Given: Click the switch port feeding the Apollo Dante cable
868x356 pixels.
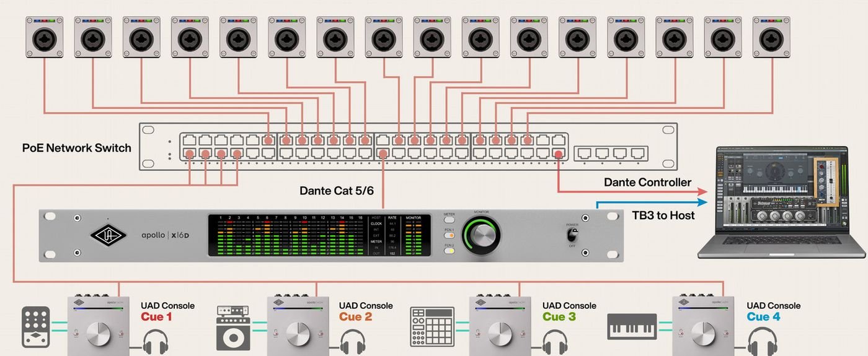Looking at the screenshot, I should [383, 153].
